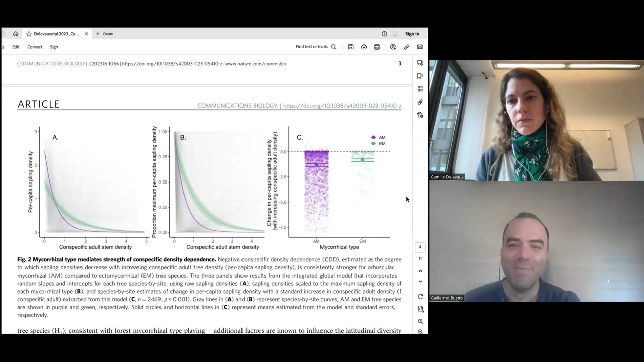Print the document using printer icon
Screen dimensions: 644x362
377,47
